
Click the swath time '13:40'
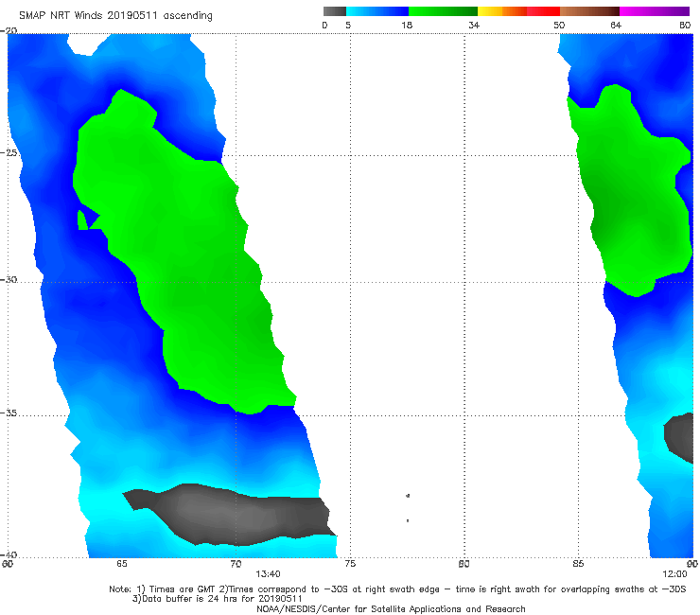pos(268,574)
